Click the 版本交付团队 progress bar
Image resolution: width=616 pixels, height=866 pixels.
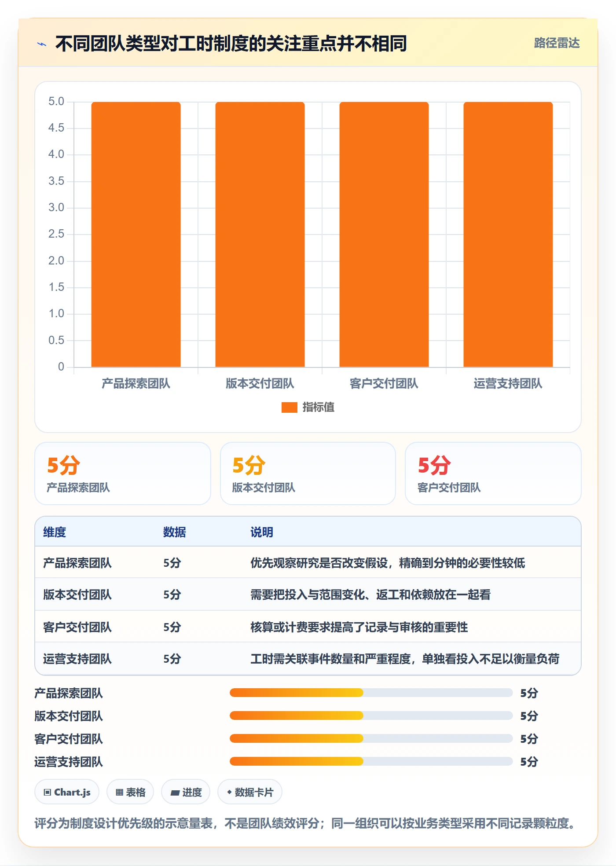(371, 716)
